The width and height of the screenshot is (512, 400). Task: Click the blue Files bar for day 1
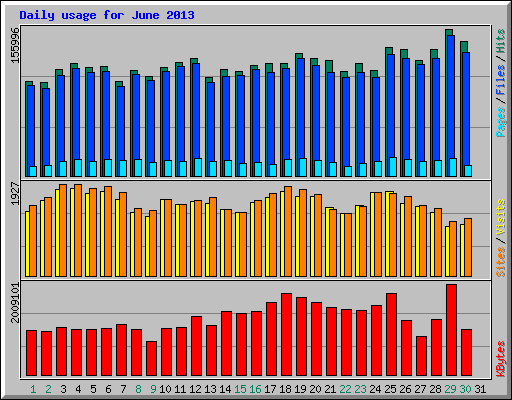point(31,126)
